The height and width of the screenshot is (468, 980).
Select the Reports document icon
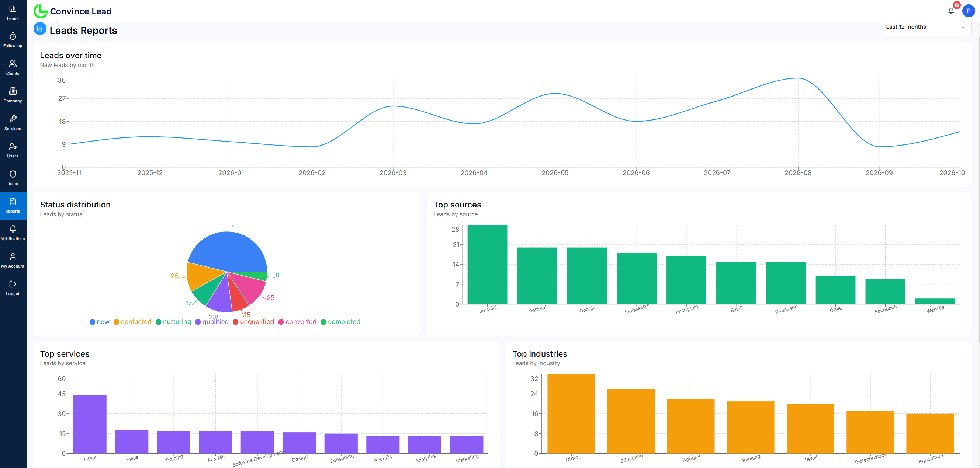(x=13, y=202)
